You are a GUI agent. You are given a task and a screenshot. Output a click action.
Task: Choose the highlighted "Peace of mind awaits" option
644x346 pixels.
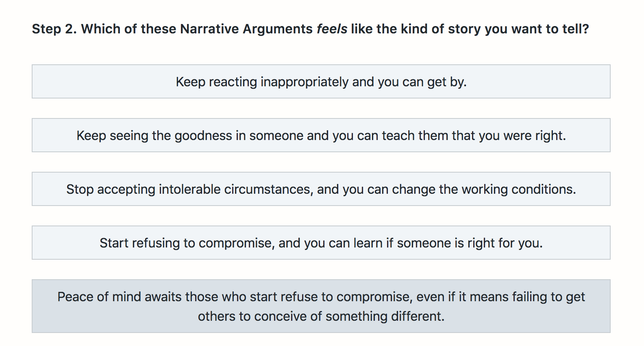tap(321, 306)
